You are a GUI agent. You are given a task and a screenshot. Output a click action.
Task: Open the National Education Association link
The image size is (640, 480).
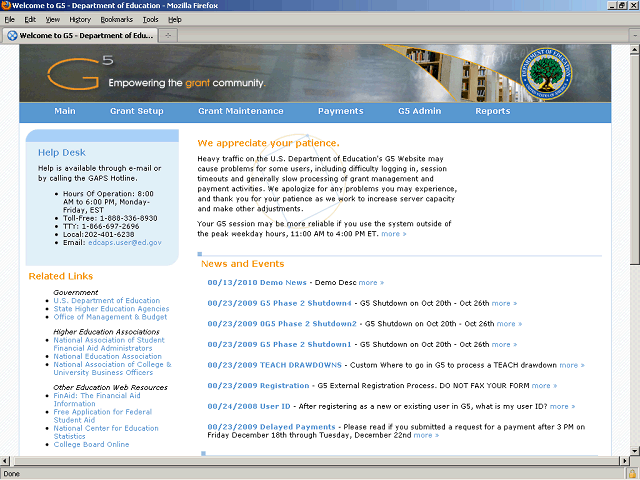108,356
